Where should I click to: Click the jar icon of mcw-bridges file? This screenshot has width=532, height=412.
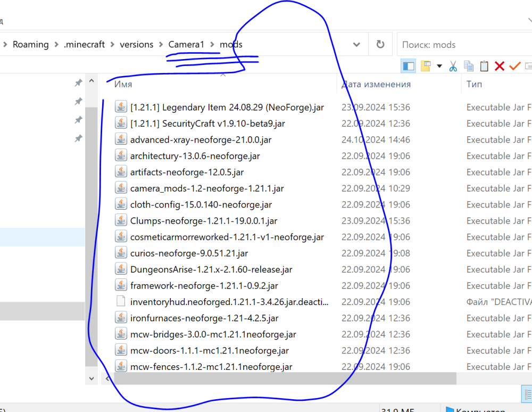[121, 334]
